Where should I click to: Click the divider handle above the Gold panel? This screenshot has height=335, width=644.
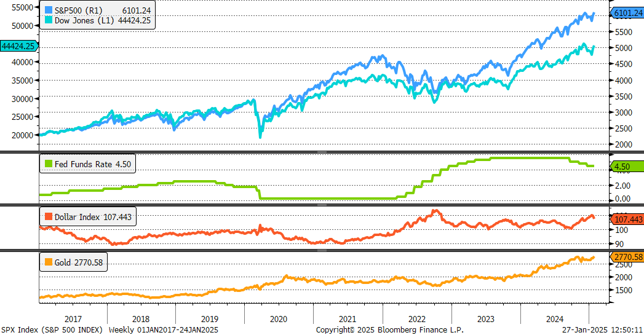pyautogui.click(x=320, y=251)
